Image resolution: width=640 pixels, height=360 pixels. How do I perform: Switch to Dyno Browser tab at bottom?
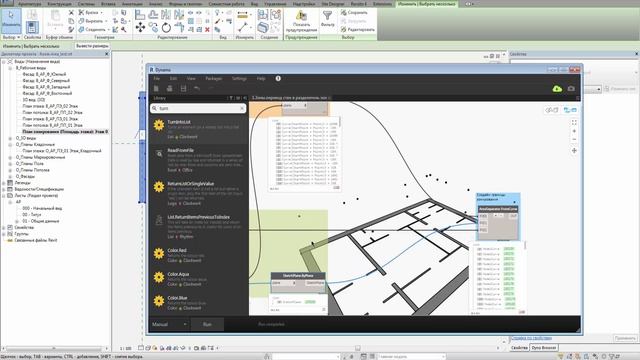point(543,348)
